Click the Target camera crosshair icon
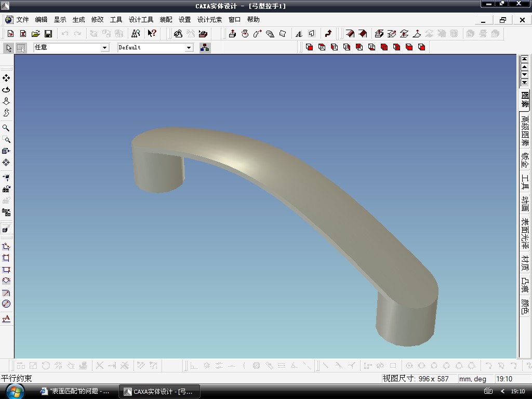 (x=6, y=163)
